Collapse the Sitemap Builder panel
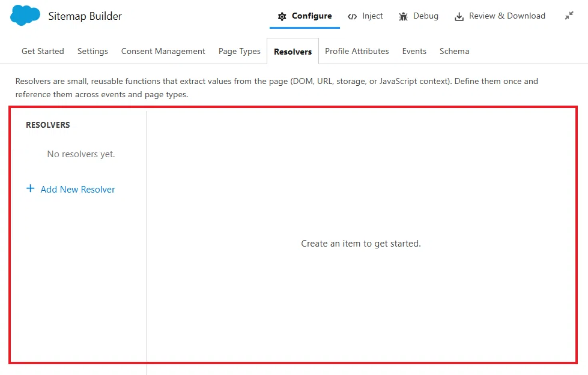Viewport: 588px width, 375px height. point(569,16)
